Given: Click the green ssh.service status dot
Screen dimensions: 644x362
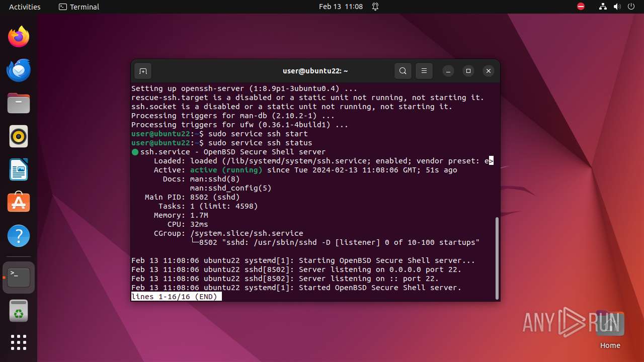Looking at the screenshot, I should pos(135,152).
